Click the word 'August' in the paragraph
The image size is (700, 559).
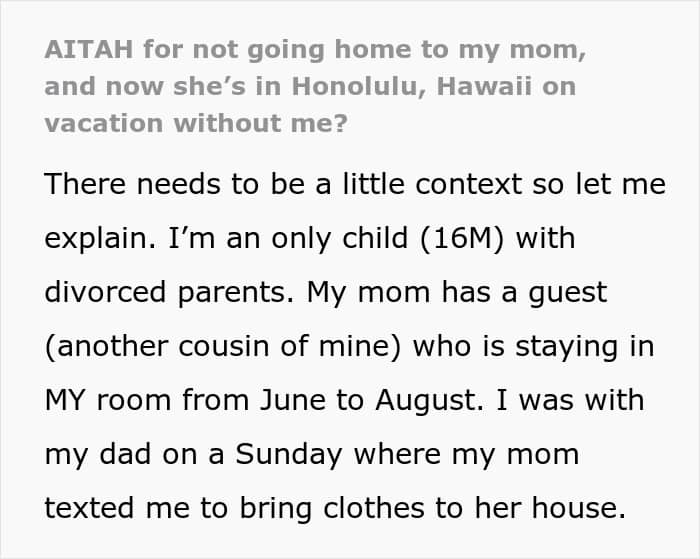(x=426, y=401)
